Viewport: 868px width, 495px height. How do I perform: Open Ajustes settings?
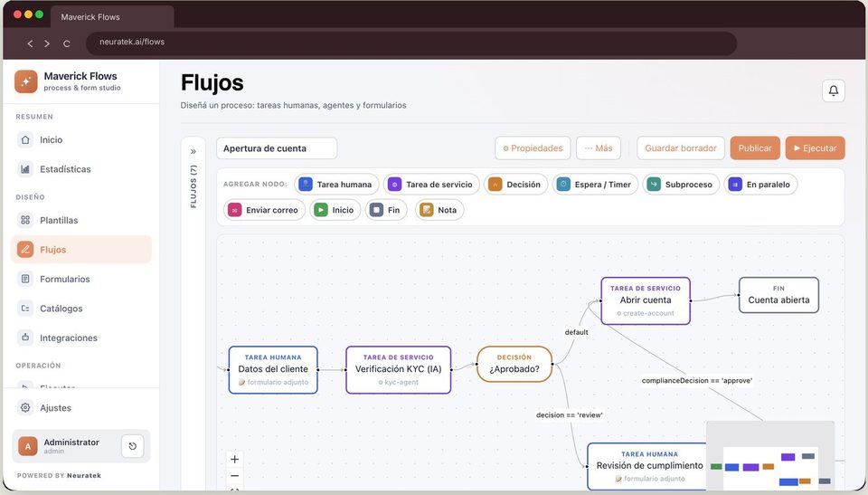[80, 407]
